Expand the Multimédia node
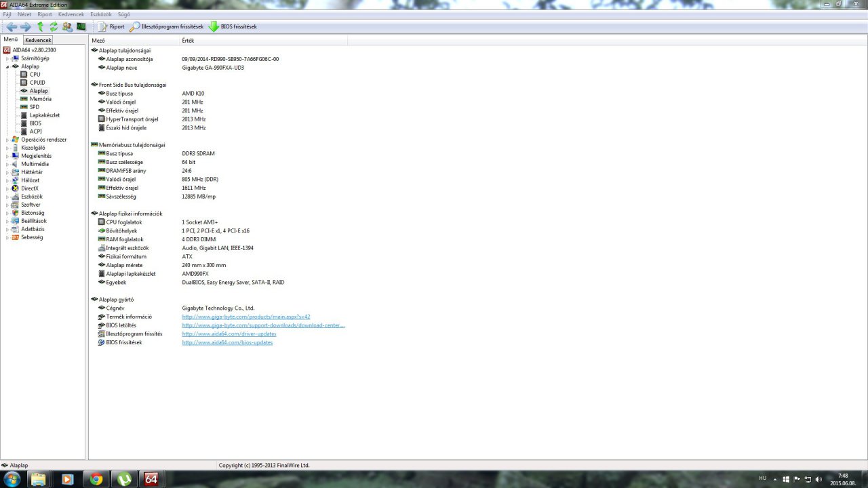This screenshot has width=868, height=488. 7,164
